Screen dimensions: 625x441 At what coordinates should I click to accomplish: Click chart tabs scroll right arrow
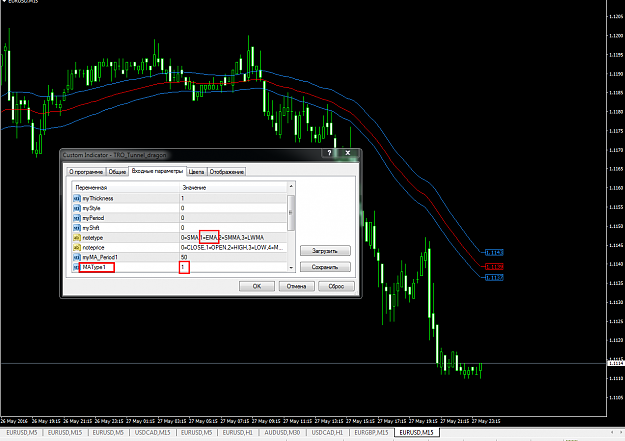point(620,432)
